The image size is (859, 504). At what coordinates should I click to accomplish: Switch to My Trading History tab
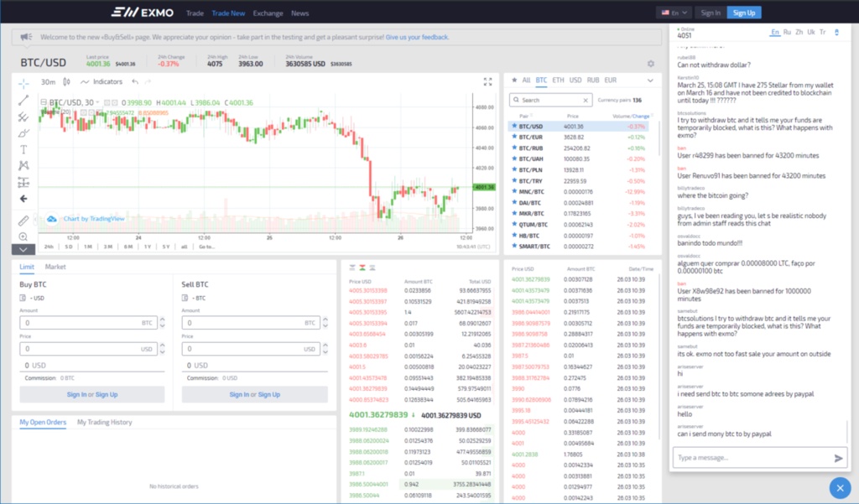pos(105,423)
